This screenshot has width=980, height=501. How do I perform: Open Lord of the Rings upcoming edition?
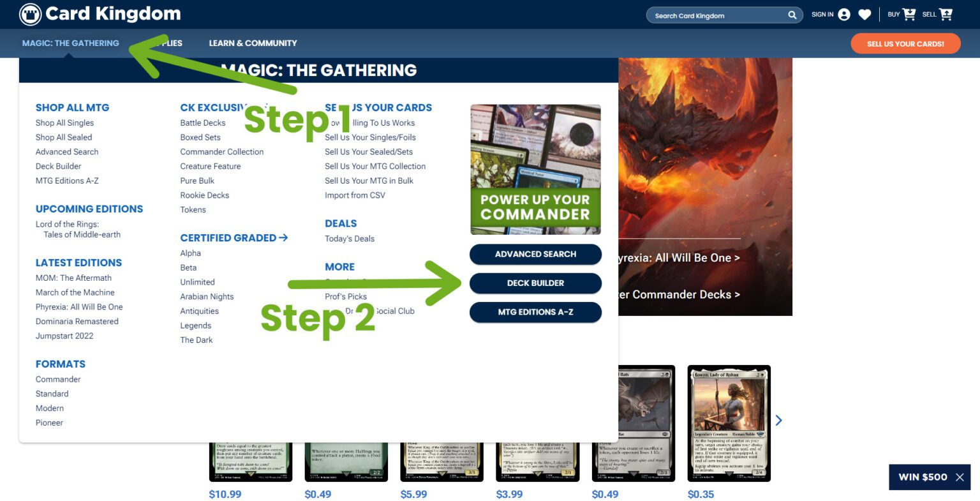[x=78, y=229]
